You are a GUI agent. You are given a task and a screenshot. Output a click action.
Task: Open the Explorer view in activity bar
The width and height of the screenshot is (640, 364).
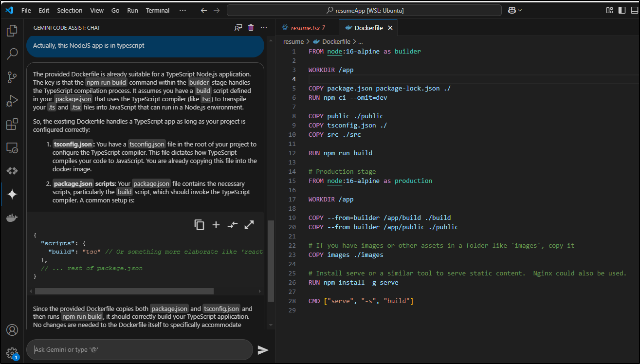(x=12, y=32)
